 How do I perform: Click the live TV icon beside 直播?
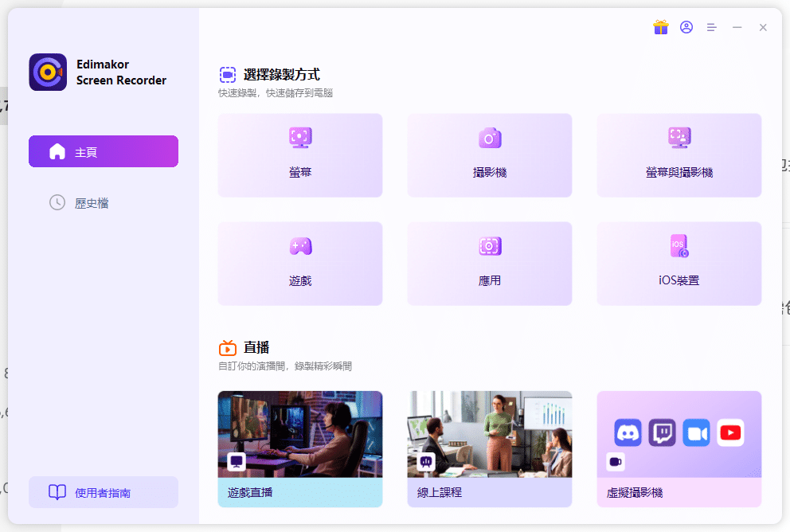227,347
